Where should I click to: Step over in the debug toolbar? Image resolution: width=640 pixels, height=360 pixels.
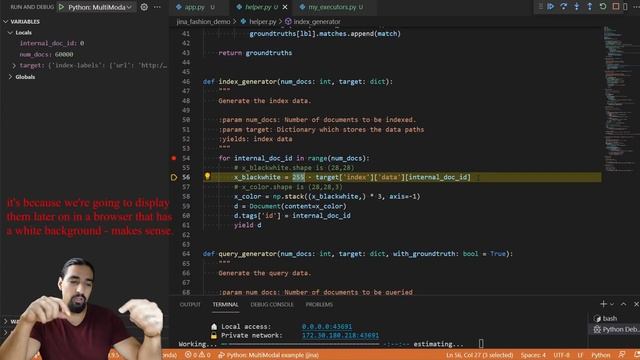pyautogui.click(x=564, y=7)
